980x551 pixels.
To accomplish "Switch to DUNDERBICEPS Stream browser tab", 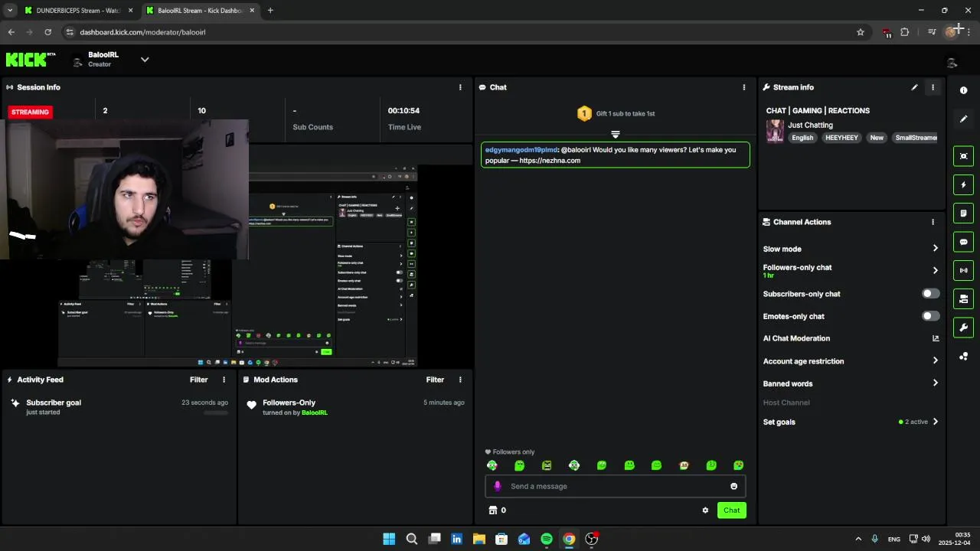I will (80, 11).
